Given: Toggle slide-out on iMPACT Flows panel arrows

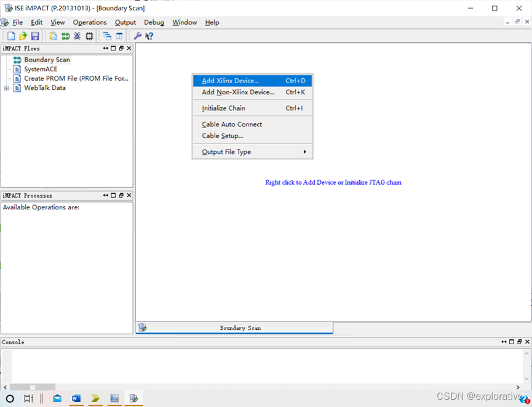Looking at the screenshot, I should tap(106, 48).
